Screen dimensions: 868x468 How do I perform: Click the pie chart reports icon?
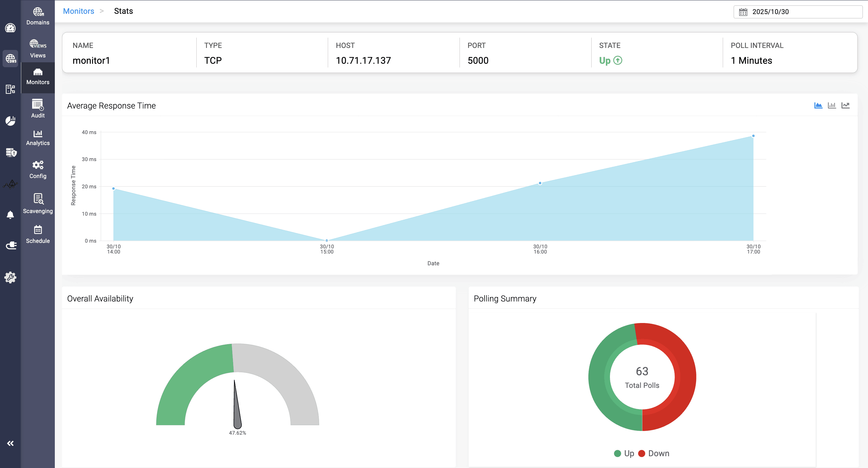(x=10, y=121)
